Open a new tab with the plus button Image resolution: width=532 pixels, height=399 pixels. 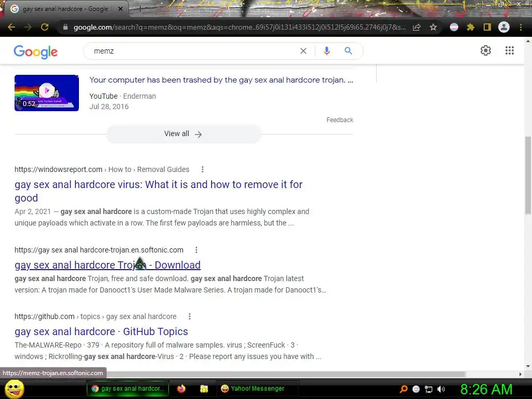[x=139, y=9]
